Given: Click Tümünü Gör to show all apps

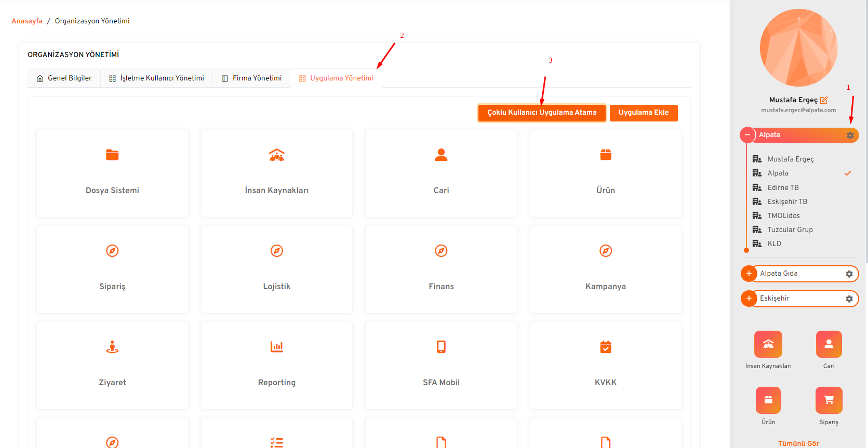Looking at the screenshot, I should point(798,443).
